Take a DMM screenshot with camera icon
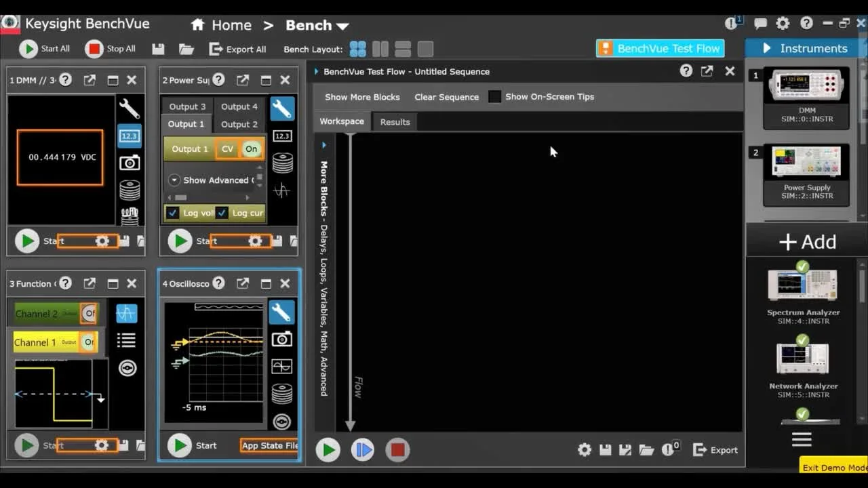This screenshot has width=868, height=488. point(130,163)
